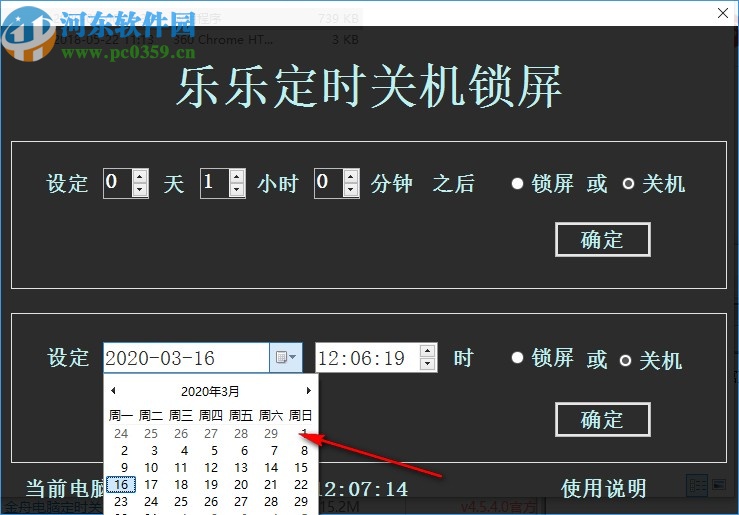Image resolution: width=739 pixels, height=515 pixels.
Task: Pick March 15 in calendar
Action: point(301,467)
